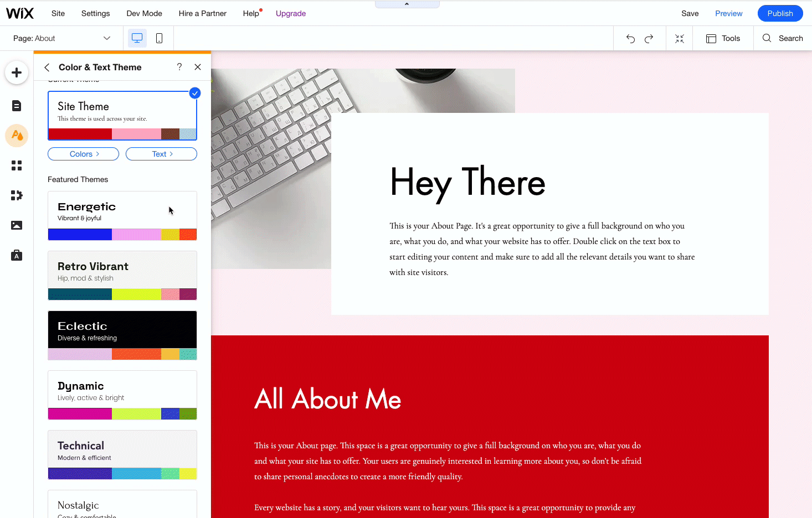The width and height of the screenshot is (812, 518).
Task: Select the Energetic theme
Action: point(122,216)
